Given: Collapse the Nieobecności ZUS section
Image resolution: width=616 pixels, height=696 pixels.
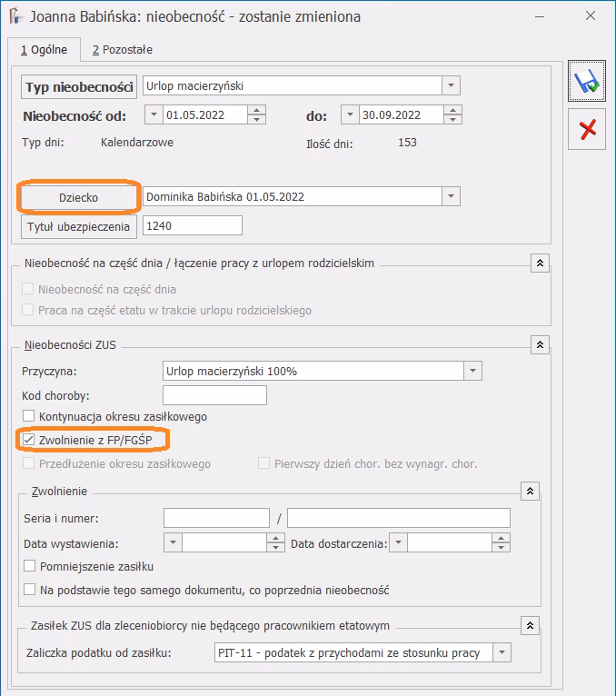Looking at the screenshot, I should (x=540, y=344).
